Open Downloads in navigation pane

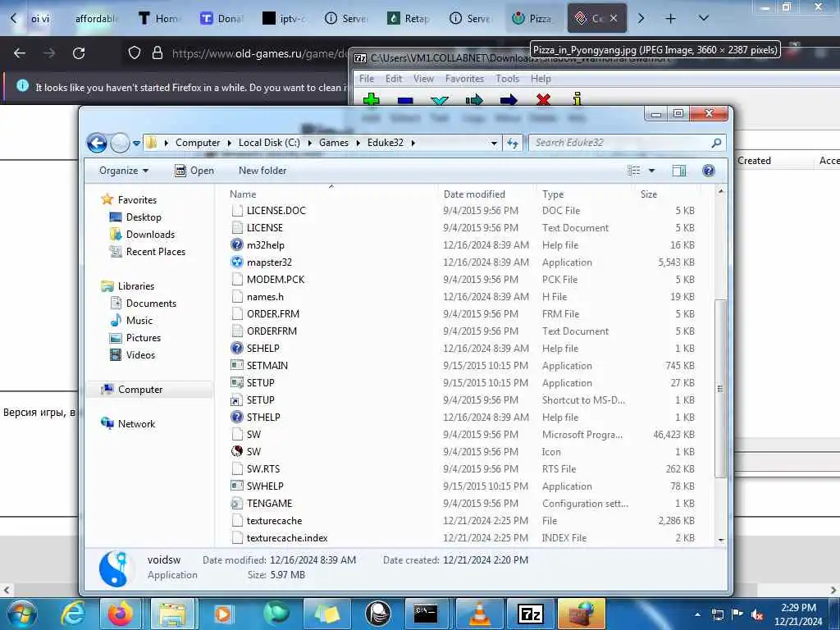coord(151,234)
